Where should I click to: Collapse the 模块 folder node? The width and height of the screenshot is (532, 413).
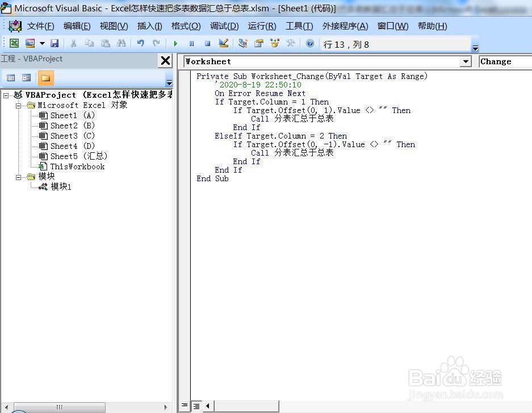pos(19,177)
